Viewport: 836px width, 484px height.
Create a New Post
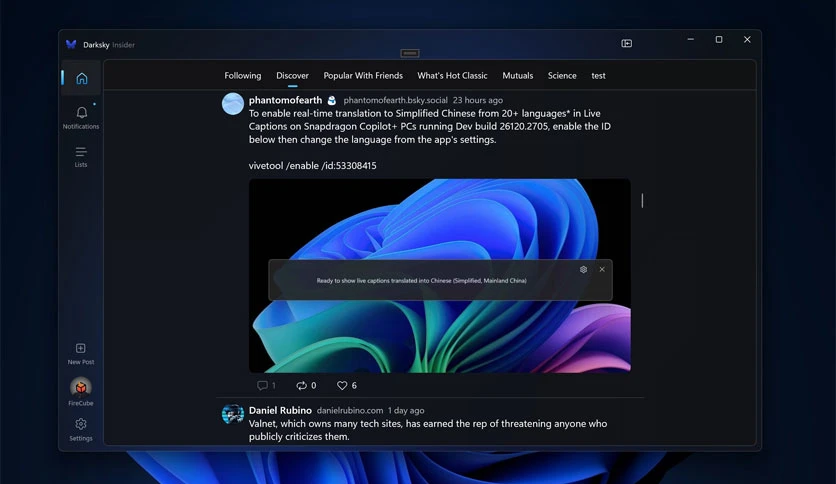pos(81,354)
